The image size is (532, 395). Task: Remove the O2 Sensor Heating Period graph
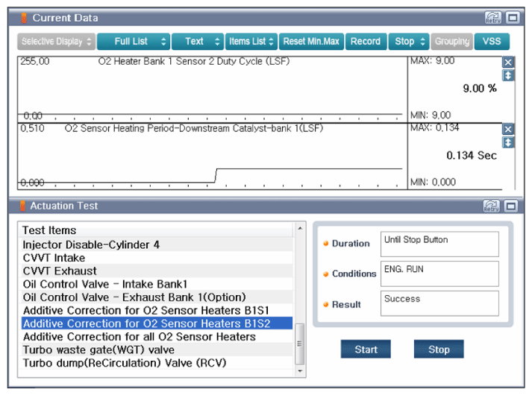pos(508,130)
